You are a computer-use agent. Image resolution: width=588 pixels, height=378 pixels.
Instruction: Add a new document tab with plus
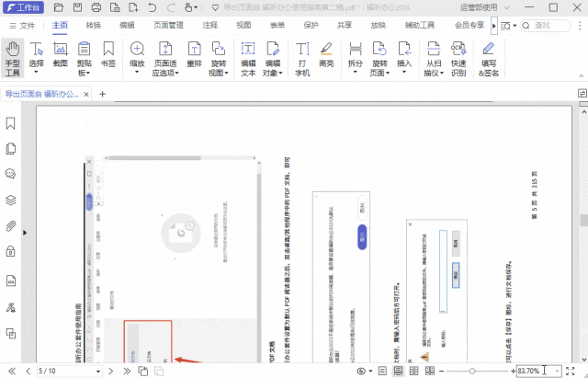point(102,94)
